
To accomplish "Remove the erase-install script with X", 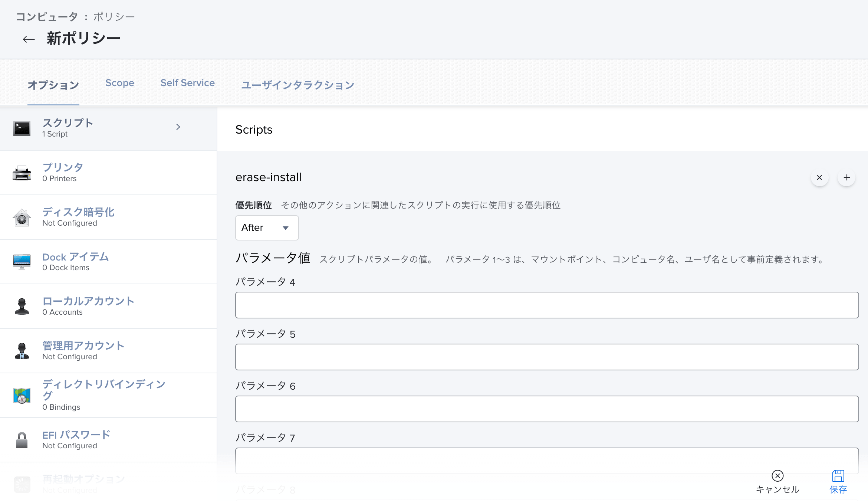I will pos(819,178).
